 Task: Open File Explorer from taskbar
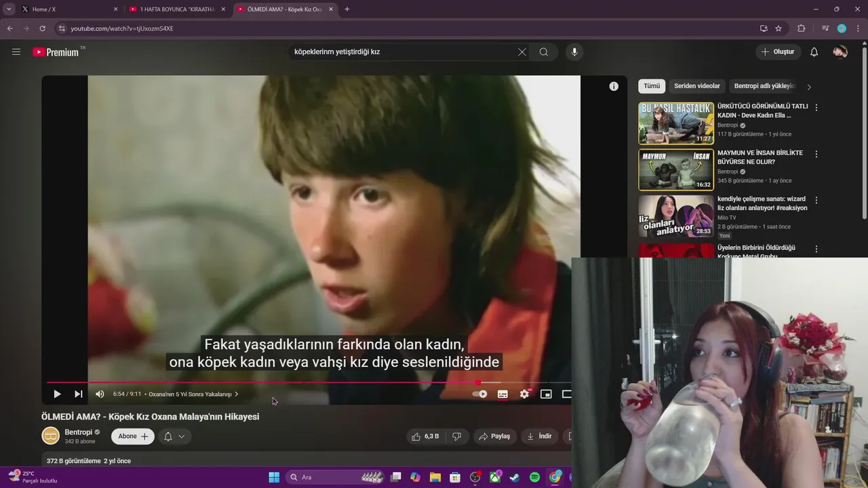(435, 477)
